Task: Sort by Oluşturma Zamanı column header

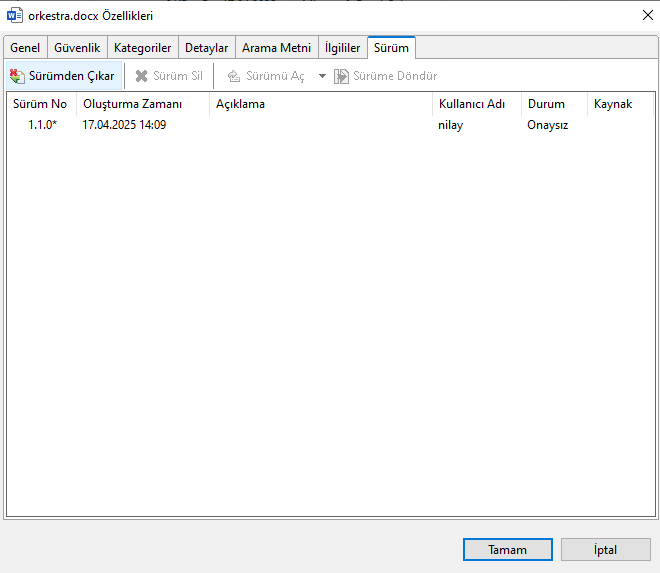Action: (132, 104)
